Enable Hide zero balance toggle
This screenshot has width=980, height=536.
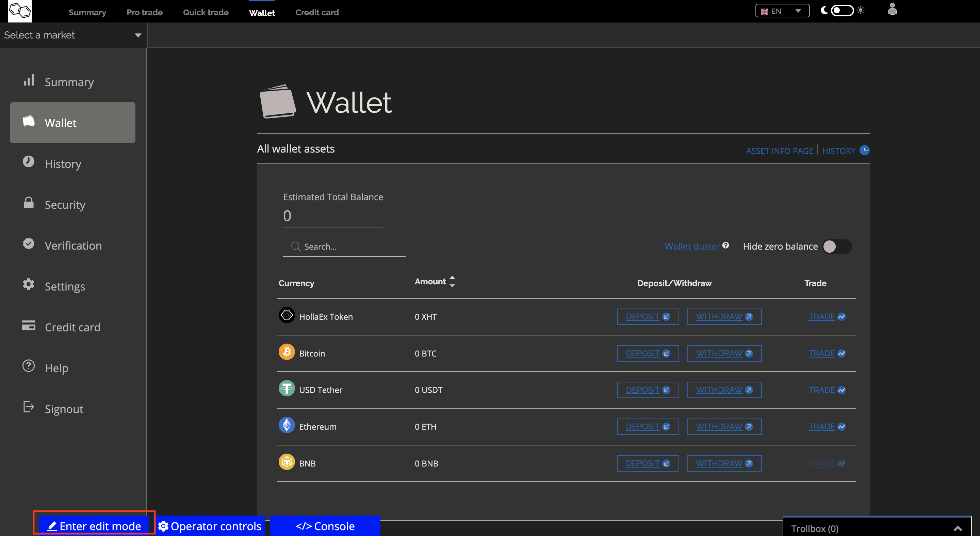point(837,247)
